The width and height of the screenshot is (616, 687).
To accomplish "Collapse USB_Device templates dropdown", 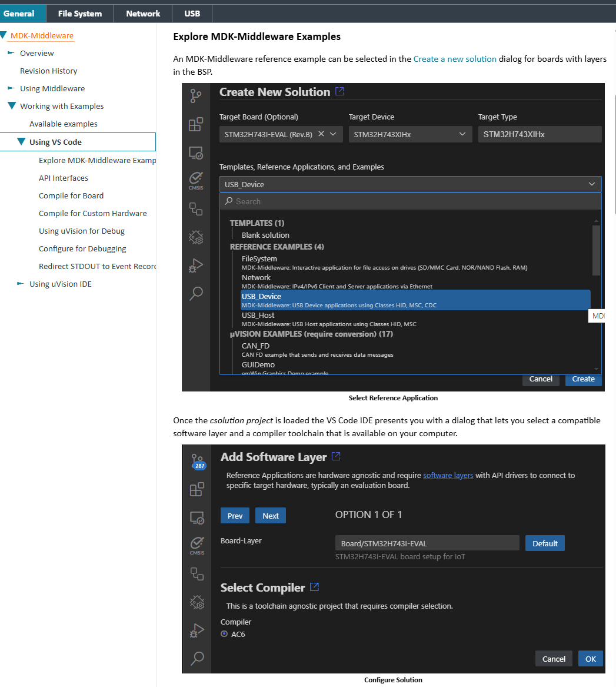I will point(592,184).
